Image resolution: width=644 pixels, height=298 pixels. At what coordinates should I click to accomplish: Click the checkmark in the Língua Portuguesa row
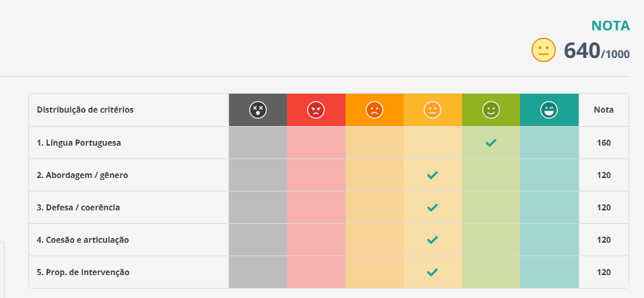pos(491,143)
